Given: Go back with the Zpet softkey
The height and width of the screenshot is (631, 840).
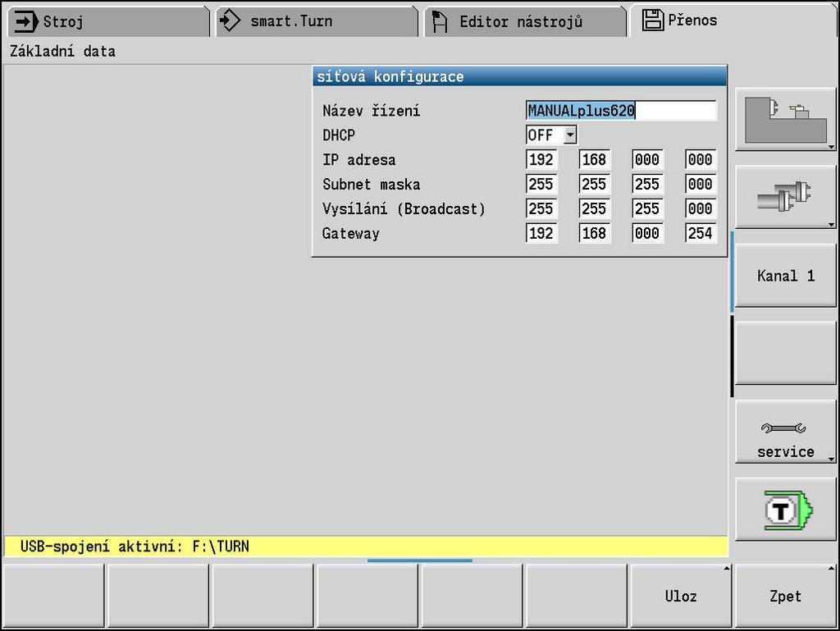Looking at the screenshot, I should [785, 596].
